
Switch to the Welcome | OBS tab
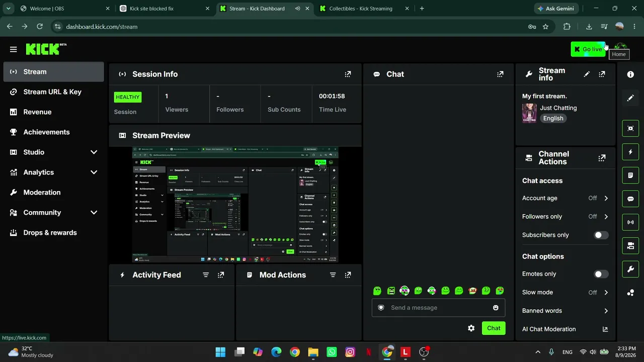[65, 9]
